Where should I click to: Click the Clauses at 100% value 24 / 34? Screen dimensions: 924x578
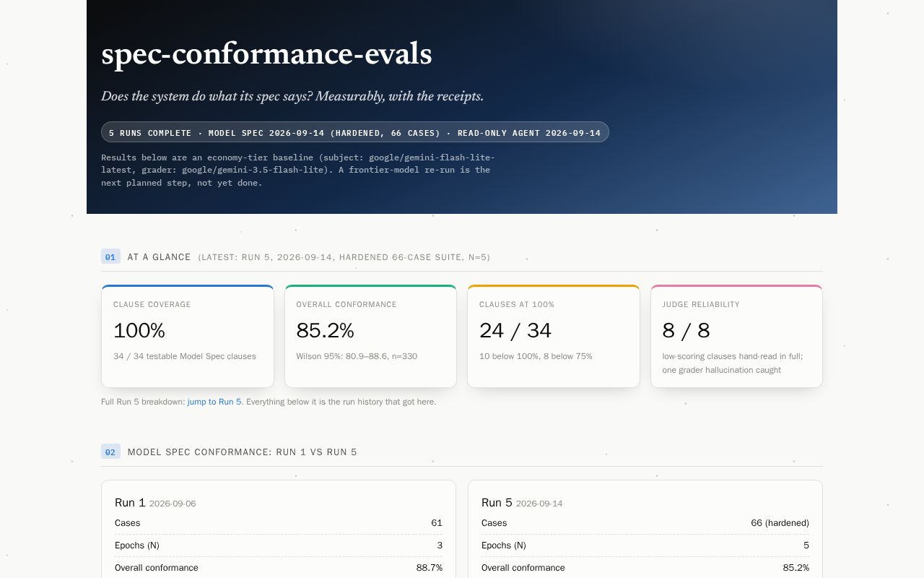coord(515,331)
